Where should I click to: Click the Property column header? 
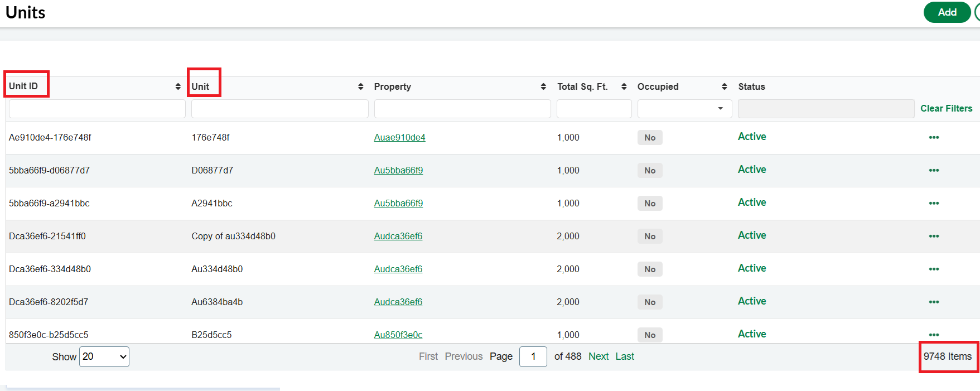(x=393, y=86)
